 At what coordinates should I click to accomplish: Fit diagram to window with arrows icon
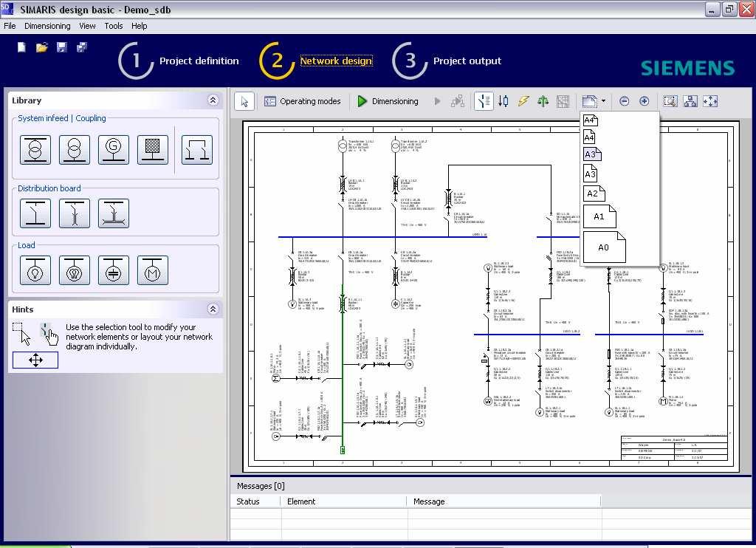point(710,101)
